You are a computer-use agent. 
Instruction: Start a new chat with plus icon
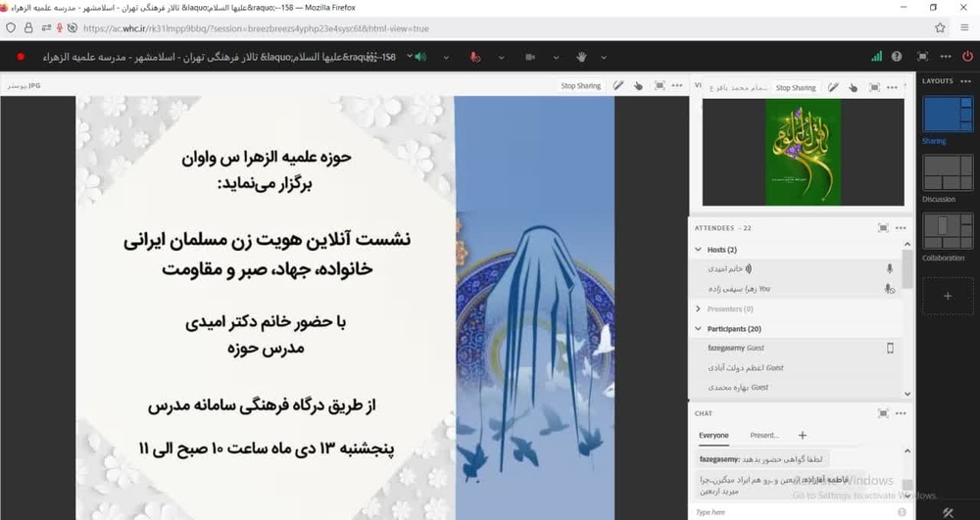coord(803,435)
